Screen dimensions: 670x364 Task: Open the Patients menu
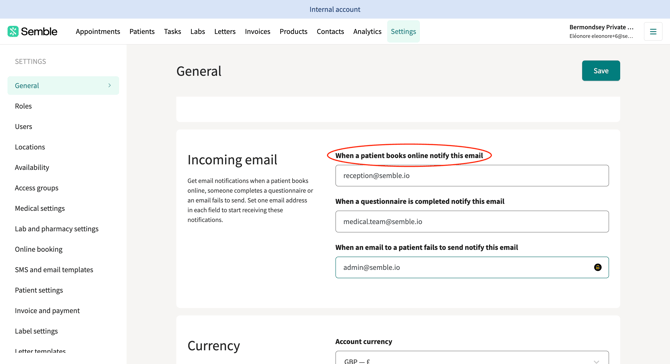pyautogui.click(x=142, y=32)
